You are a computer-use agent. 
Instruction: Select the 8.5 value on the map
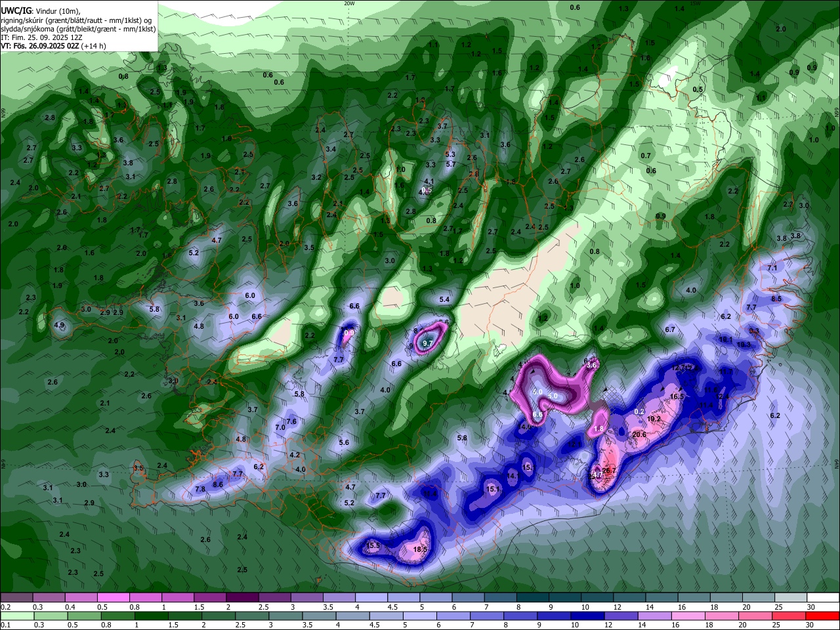776,299
